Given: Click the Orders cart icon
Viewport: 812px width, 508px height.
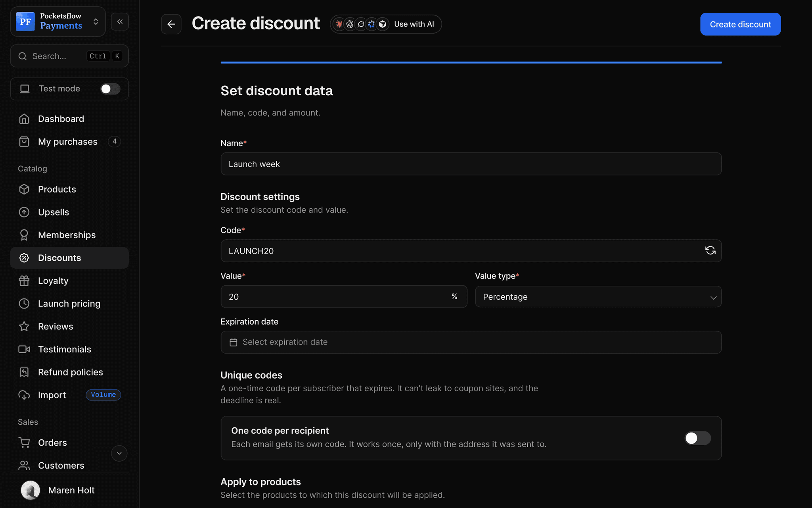Looking at the screenshot, I should [24, 443].
